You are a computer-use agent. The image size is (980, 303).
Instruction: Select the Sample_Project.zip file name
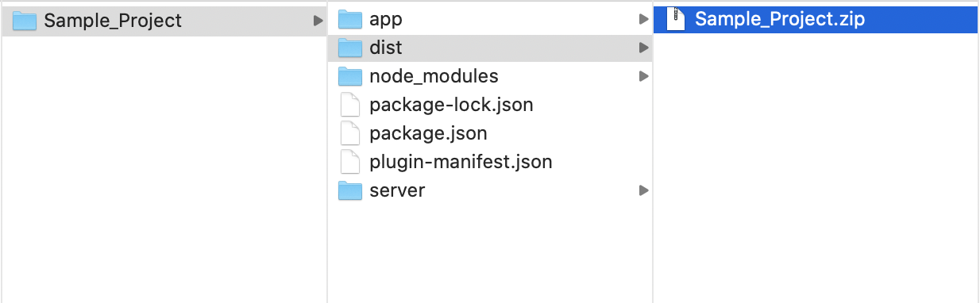[779, 19]
